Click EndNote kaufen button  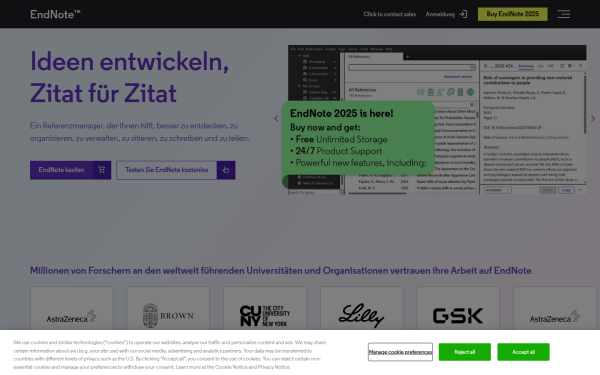point(70,170)
